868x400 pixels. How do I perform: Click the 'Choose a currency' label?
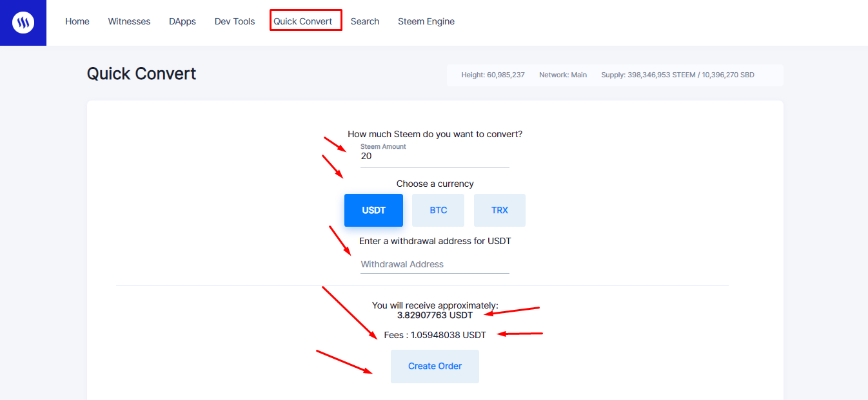tap(435, 184)
